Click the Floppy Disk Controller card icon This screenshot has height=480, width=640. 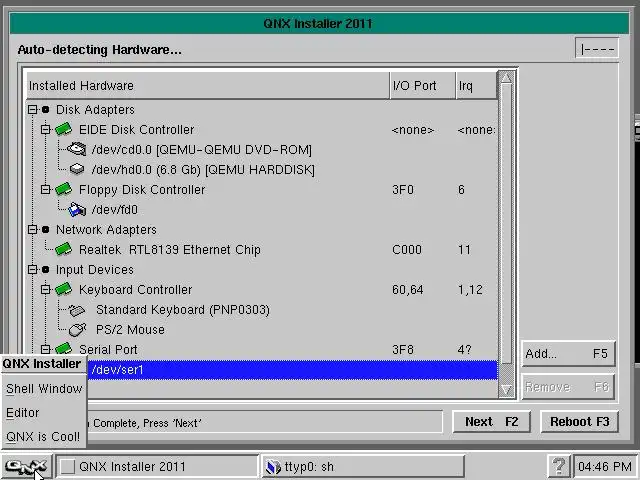pos(63,189)
